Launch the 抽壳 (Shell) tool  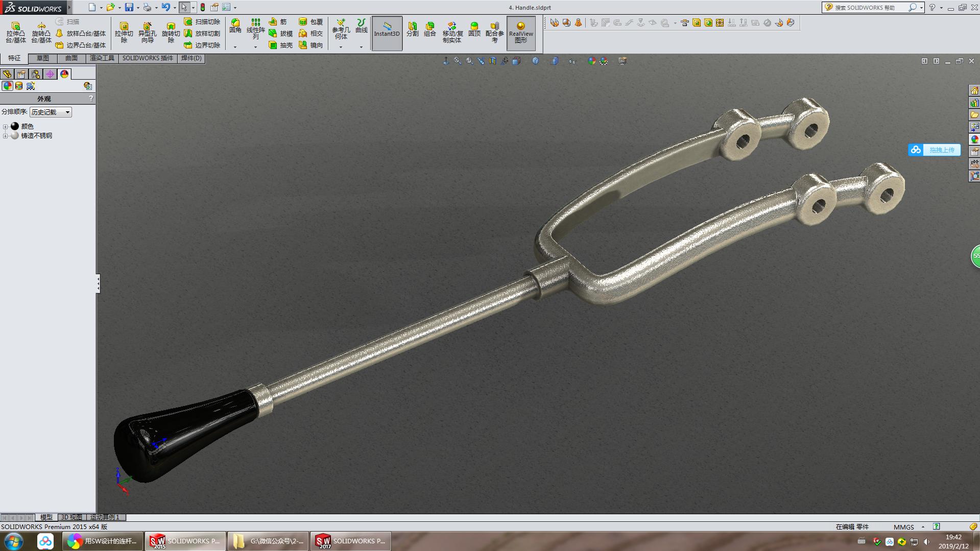[281, 45]
